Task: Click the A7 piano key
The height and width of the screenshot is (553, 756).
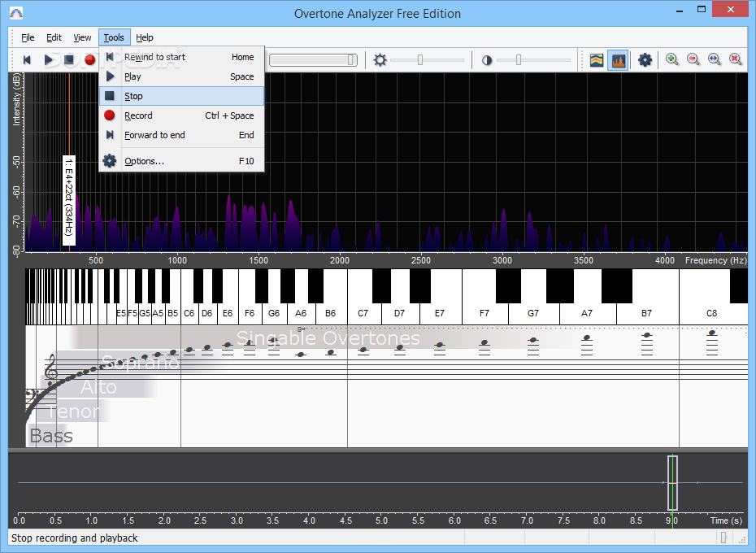Action: 587,313
